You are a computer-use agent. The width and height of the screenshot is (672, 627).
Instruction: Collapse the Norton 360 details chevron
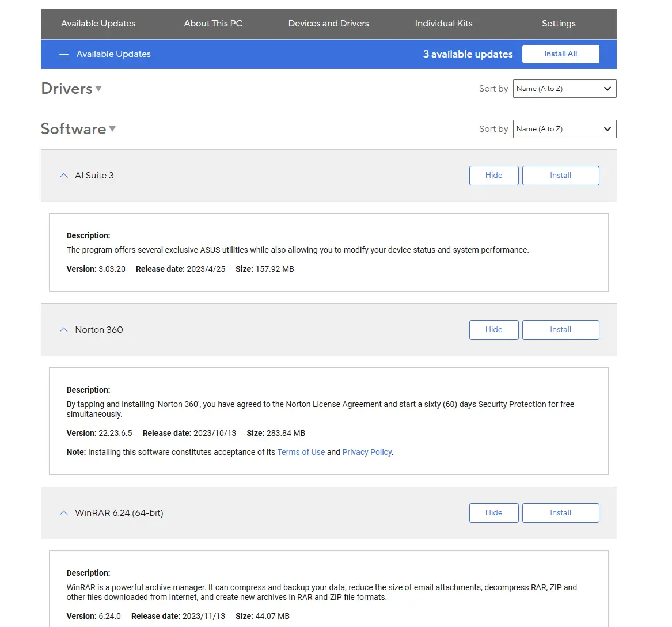coord(64,330)
